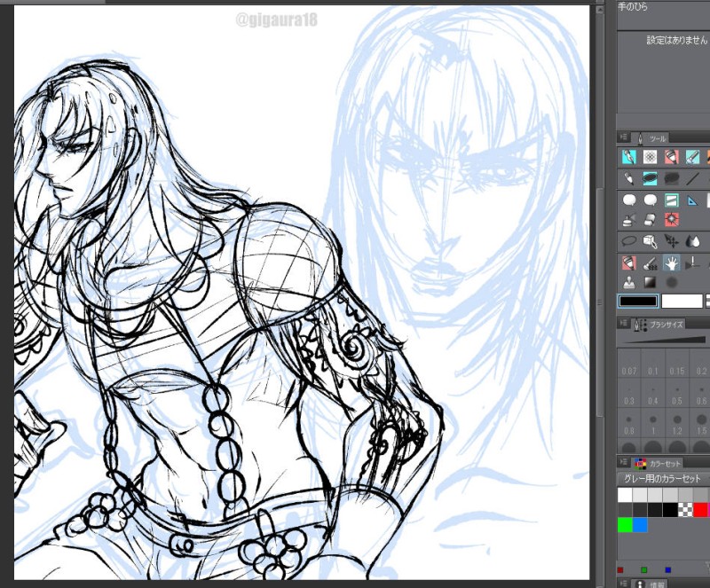Select the lasso selection tool

[x=628, y=241]
